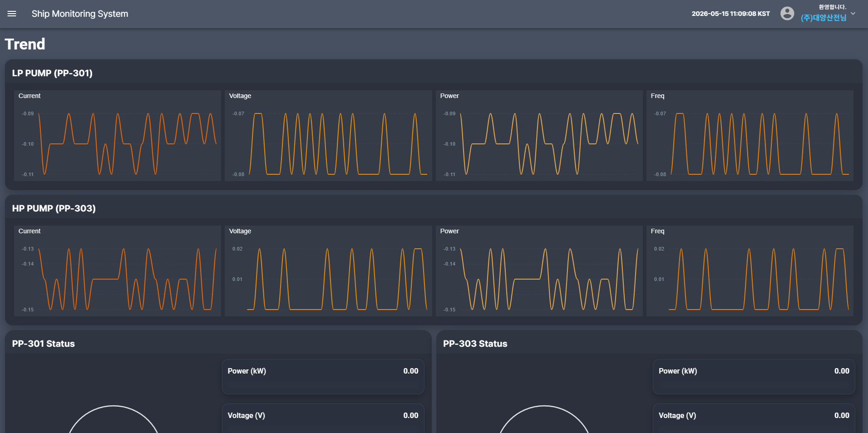Click the PP-301 Status heading
868x433 pixels.
tap(44, 344)
